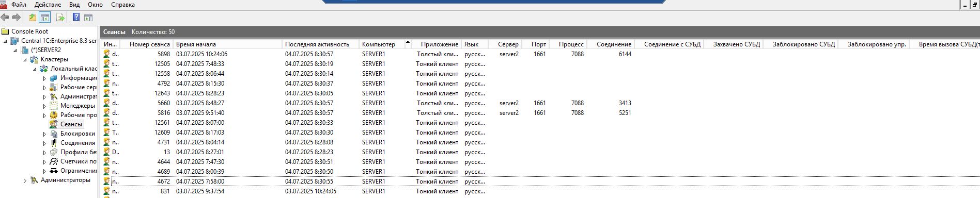Sort by the Заблокировано СУБД column header
Screen dimensions: 980x198
click(x=801, y=44)
